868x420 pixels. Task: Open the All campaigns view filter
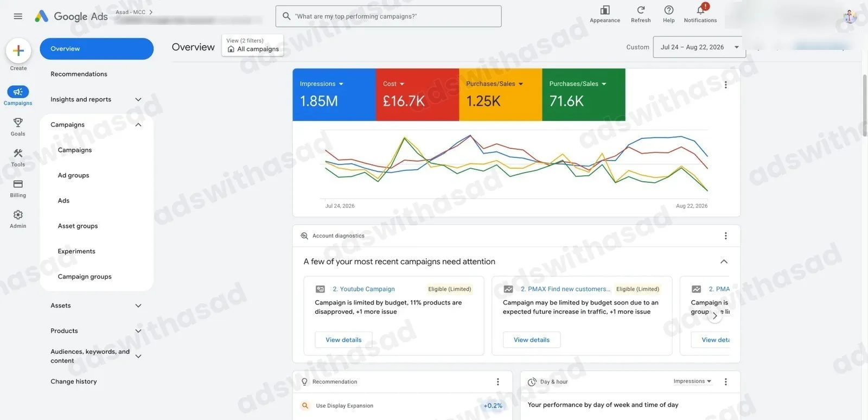pos(253,45)
